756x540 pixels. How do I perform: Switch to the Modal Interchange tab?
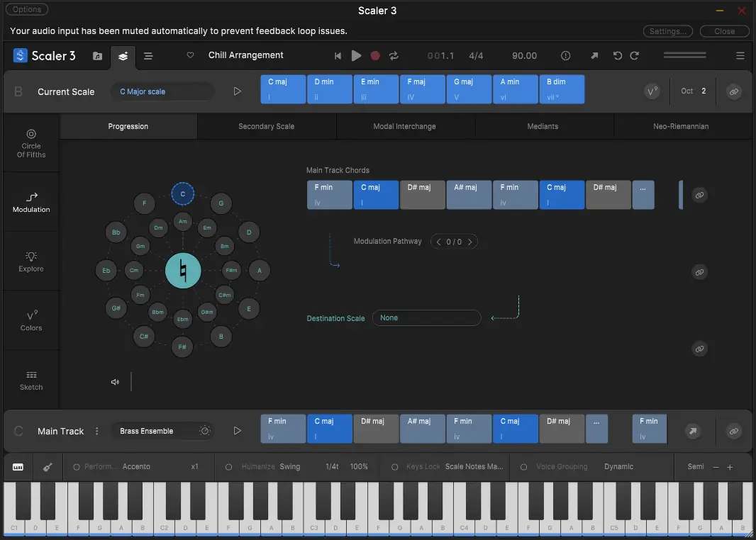(404, 126)
